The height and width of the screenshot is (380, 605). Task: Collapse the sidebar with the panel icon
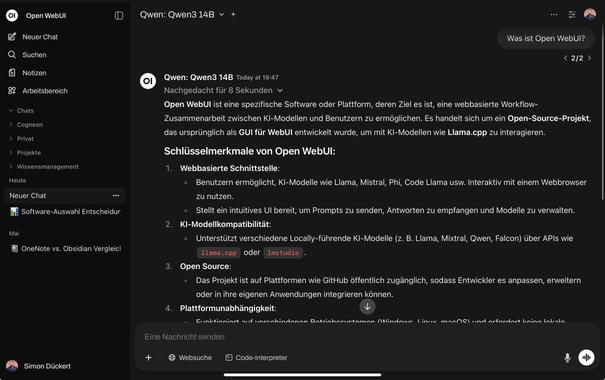[x=119, y=15]
